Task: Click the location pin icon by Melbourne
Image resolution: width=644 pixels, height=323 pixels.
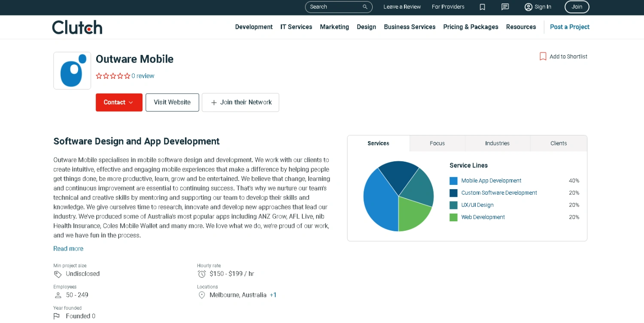Action: tap(201, 295)
